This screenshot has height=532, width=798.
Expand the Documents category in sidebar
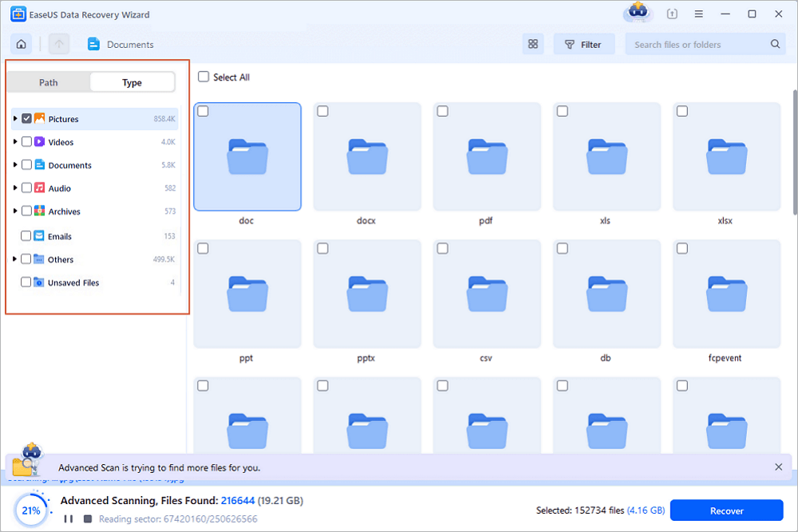(14, 164)
